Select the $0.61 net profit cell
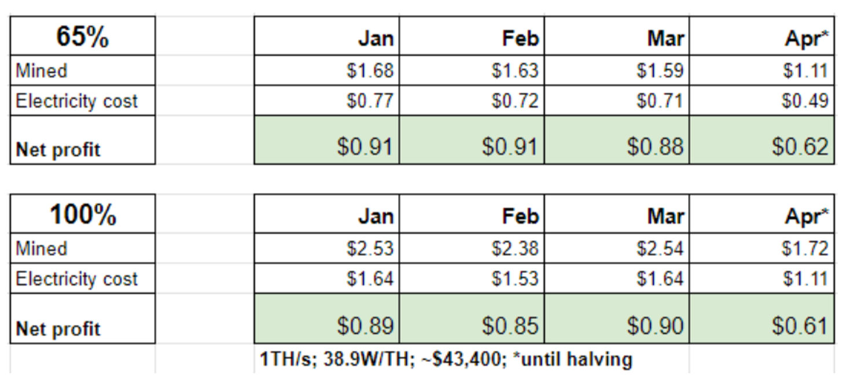The height and width of the screenshot is (388, 868). pos(762,319)
